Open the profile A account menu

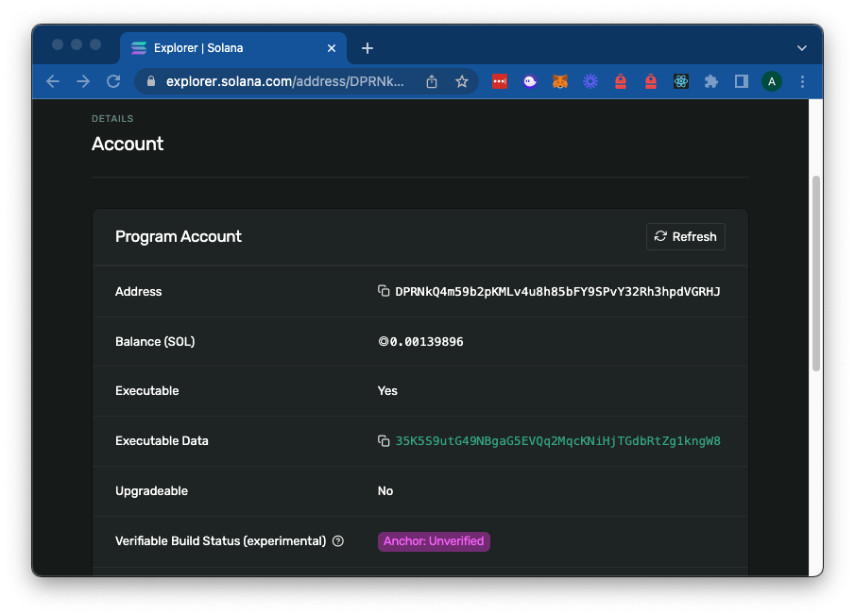point(772,82)
